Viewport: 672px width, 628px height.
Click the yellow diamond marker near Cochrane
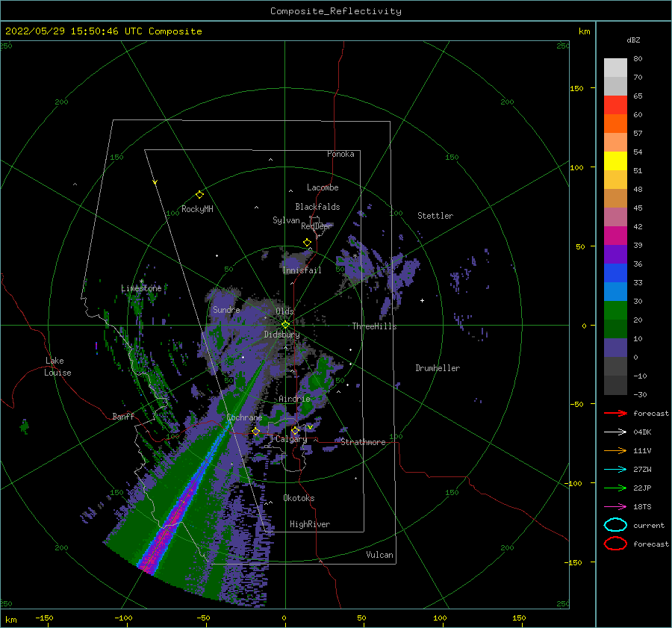coord(255,432)
